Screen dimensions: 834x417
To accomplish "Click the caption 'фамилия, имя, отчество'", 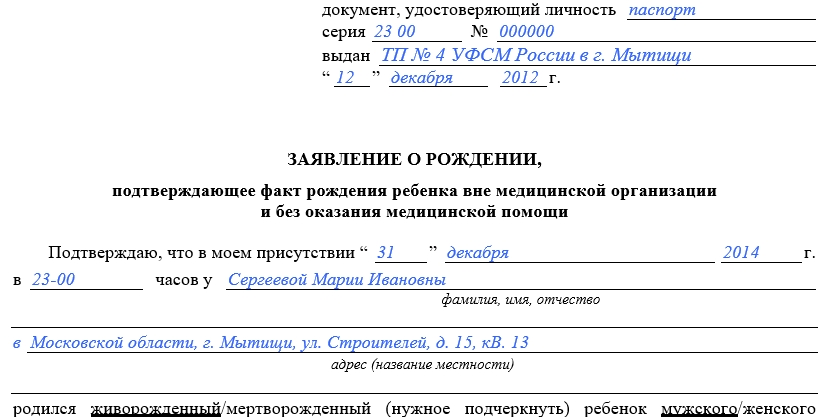I will tap(519, 300).
